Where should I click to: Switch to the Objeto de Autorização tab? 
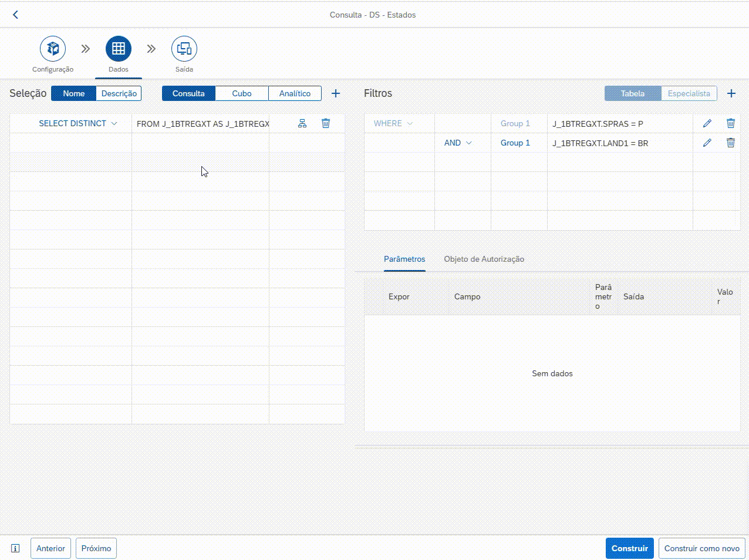[x=484, y=259]
